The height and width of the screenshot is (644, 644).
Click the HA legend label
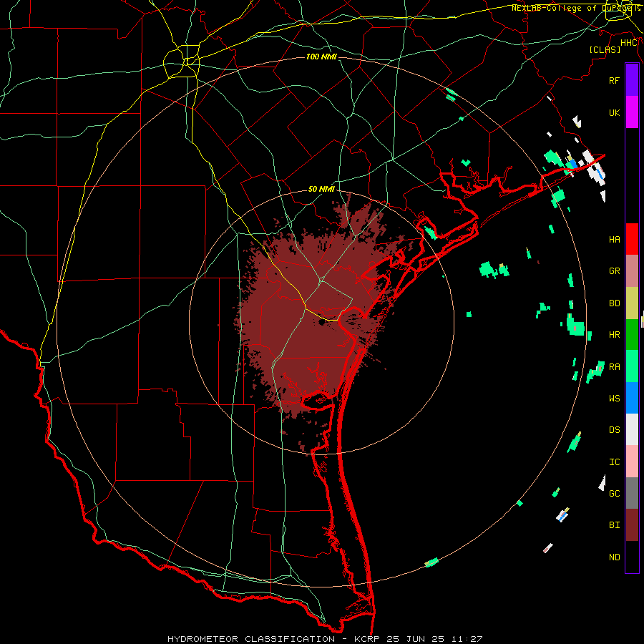tap(614, 240)
